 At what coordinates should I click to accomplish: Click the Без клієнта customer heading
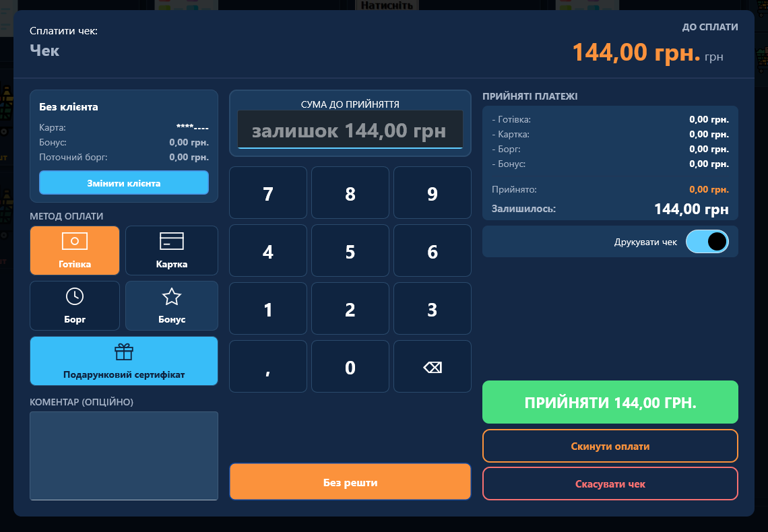coord(69,106)
